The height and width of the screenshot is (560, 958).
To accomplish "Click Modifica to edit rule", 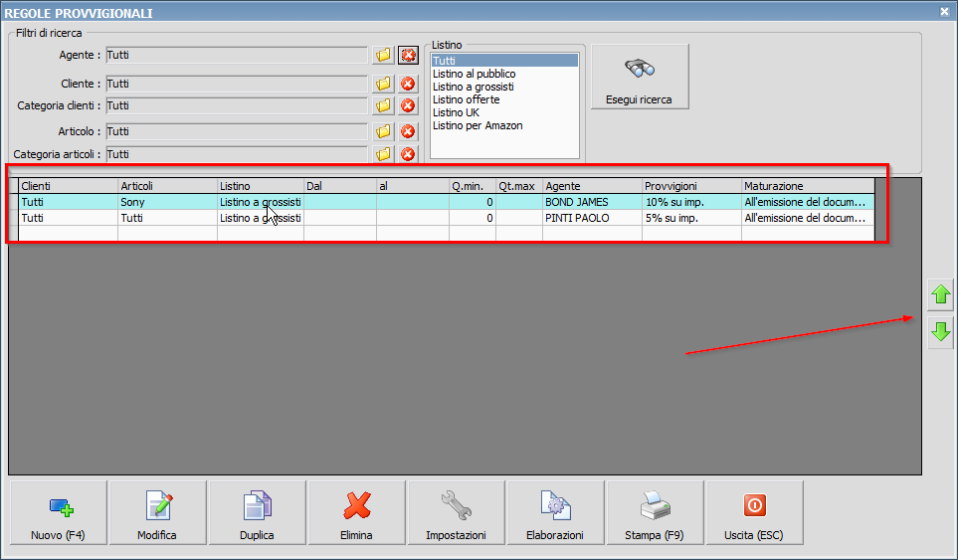I will click(157, 512).
